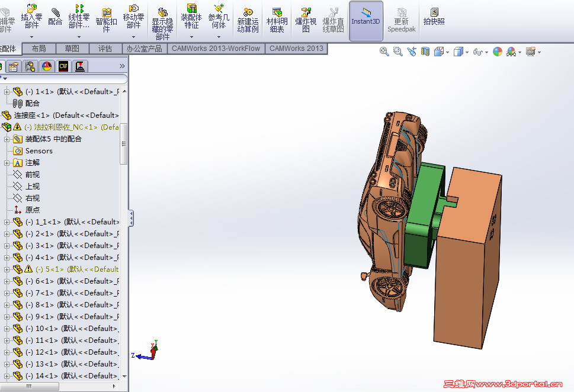Click the View Settings monitor icon
This screenshot has width=574, height=392.
[x=530, y=52]
